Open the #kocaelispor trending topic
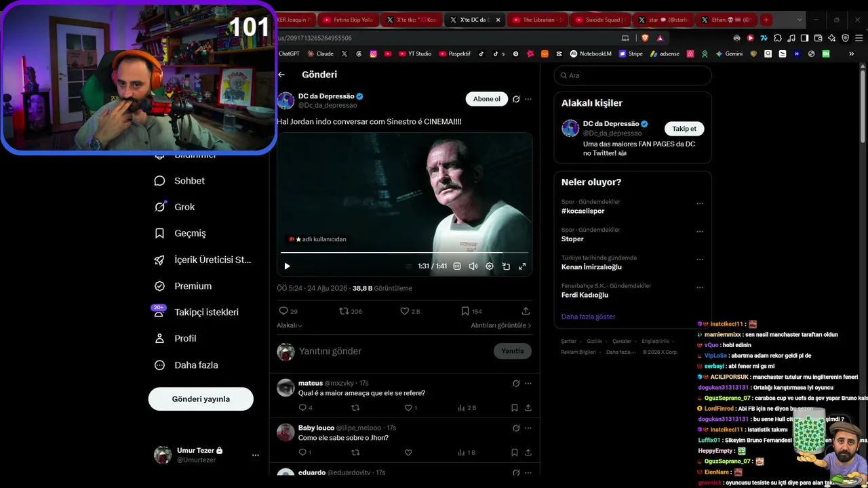Screen dimensions: 868x488 pos(583,211)
